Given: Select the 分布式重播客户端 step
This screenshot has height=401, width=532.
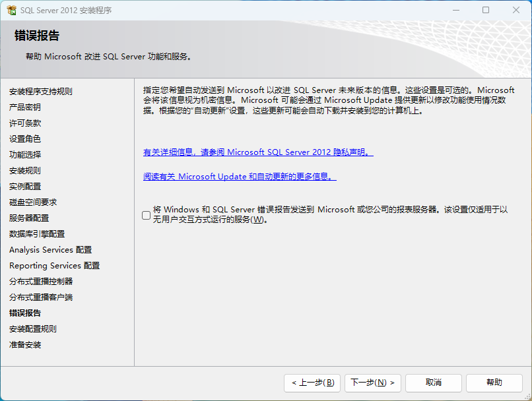Looking at the screenshot, I should [41, 297].
